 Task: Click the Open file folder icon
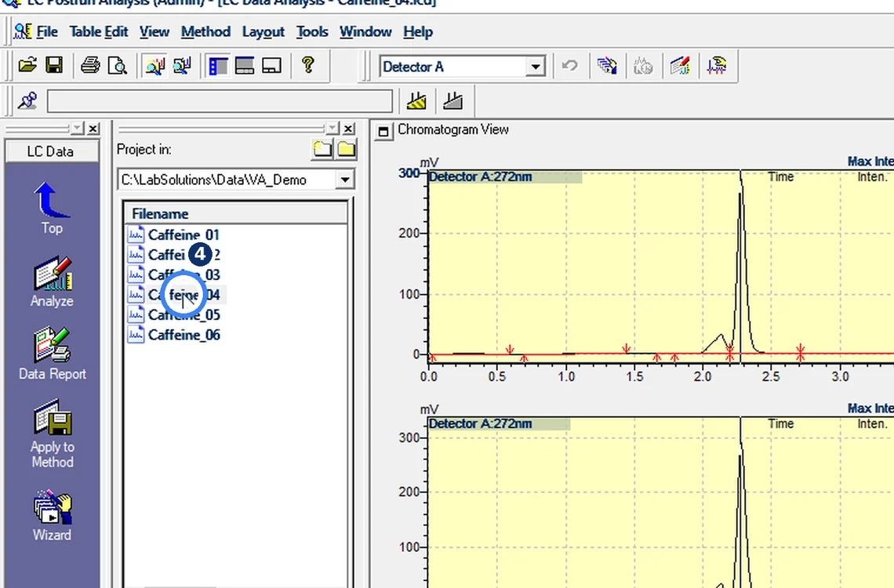pos(27,66)
